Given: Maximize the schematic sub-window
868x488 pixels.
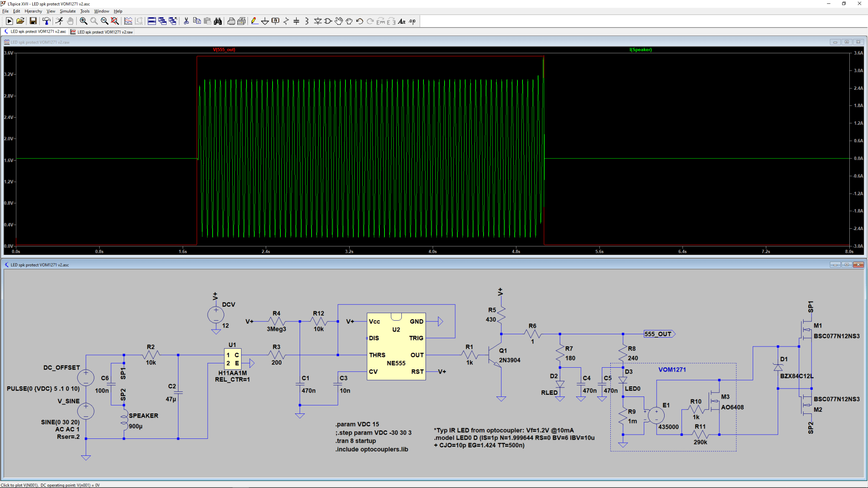Looking at the screenshot, I should click(x=847, y=265).
